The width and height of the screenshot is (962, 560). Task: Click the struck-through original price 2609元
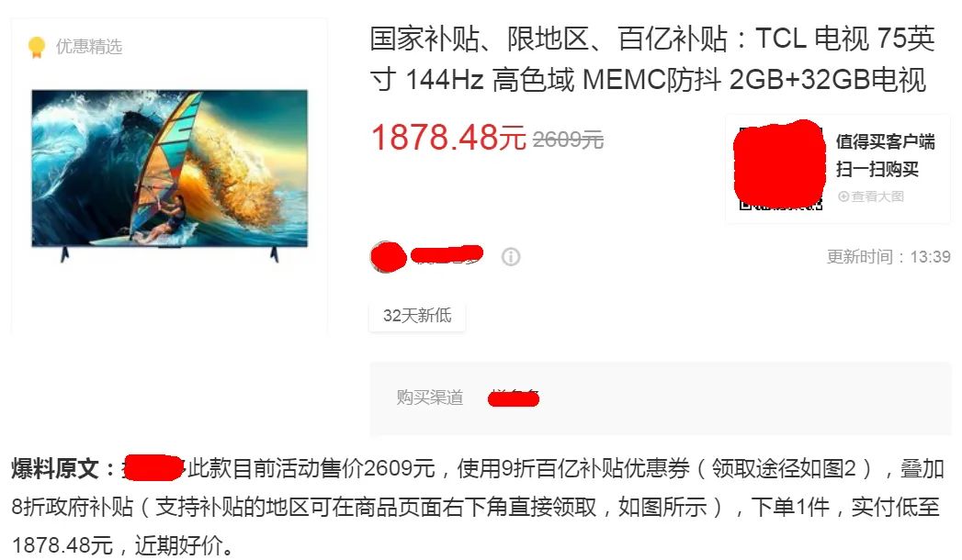(x=568, y=140)
